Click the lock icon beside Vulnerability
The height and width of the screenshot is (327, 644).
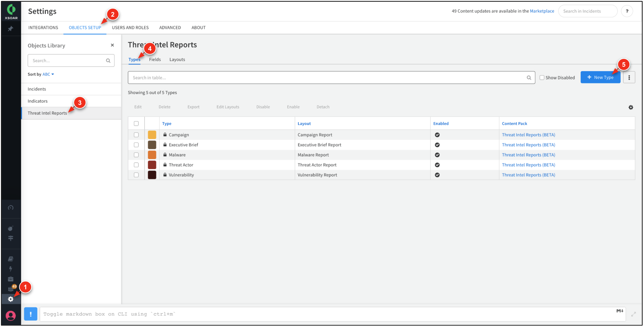165,175
